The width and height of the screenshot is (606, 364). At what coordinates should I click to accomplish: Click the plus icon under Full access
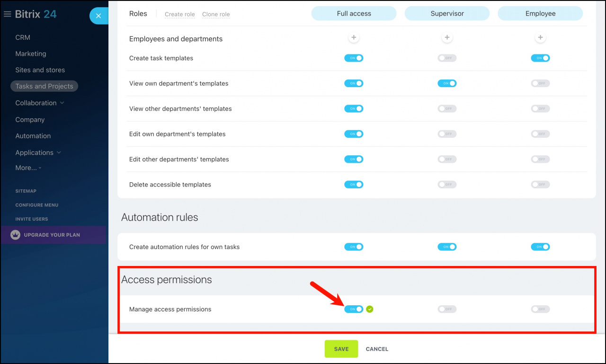pyautogui.click(x=354, y=37)
